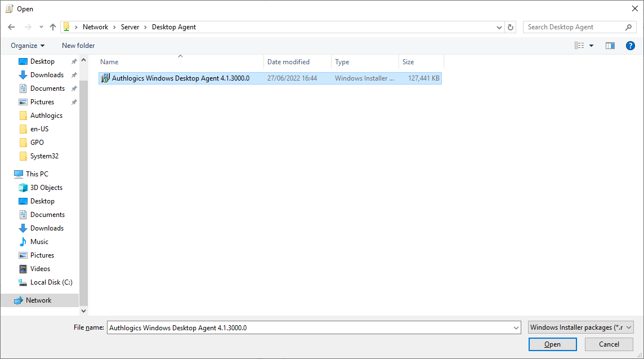Open Help with the question mark icon

click(630, 46)
